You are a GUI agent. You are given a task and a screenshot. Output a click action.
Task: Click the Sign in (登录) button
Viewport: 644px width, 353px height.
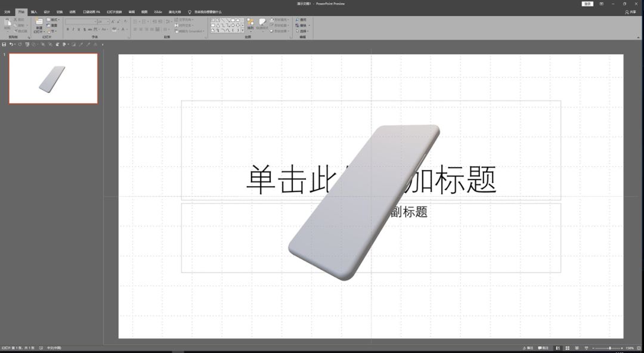[588, 4]
